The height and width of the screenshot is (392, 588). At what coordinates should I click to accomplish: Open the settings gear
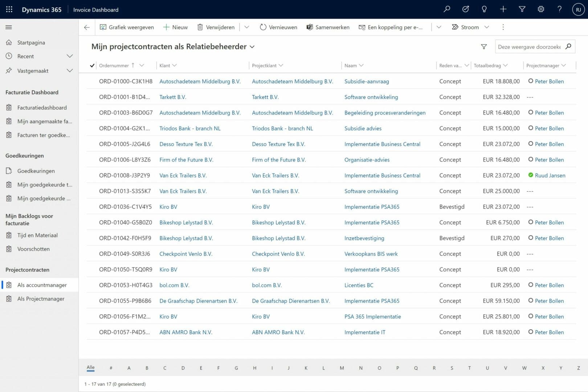click(x=541, y=9)
